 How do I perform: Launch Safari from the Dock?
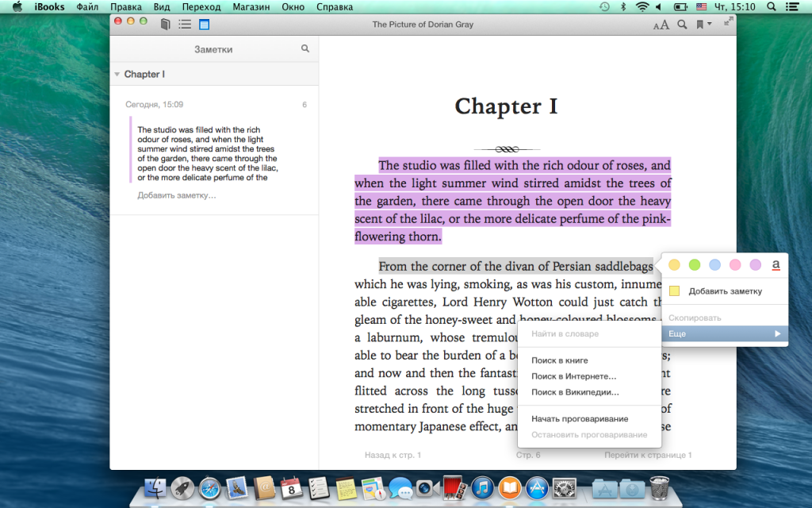(x=209, y=488)
